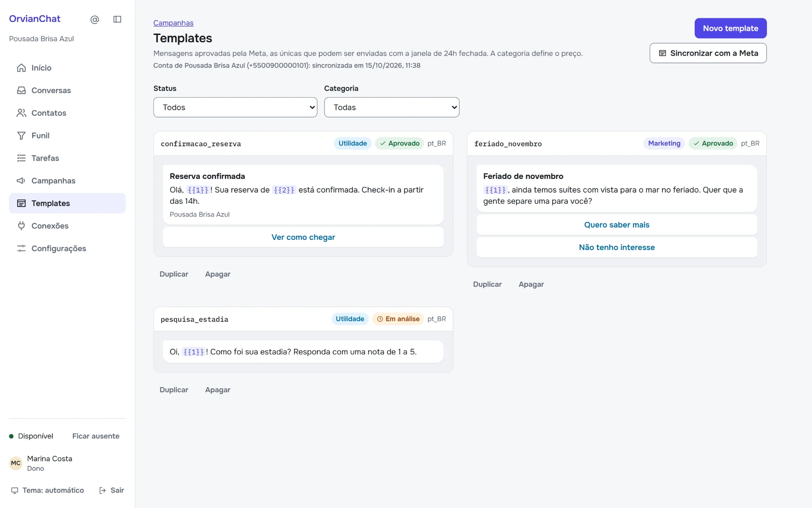Toggle availability with Ficar ausente
The image size is (812, 508).
(x=96, y=436)
